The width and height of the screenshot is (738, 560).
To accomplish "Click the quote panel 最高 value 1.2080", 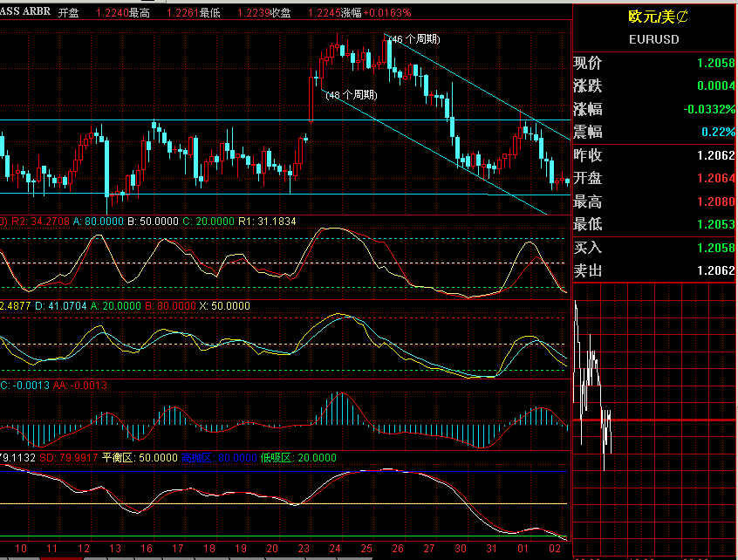I will coord(715,201).
